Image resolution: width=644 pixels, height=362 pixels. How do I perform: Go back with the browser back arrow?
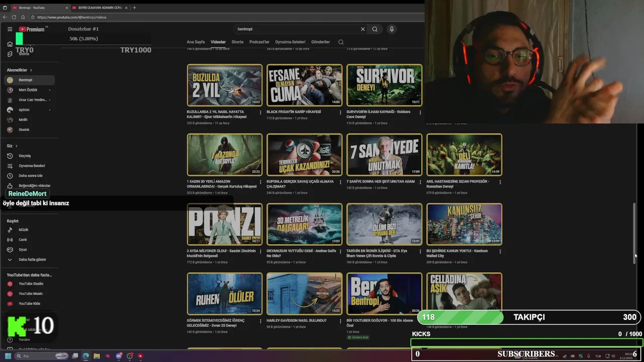(5, 17)
